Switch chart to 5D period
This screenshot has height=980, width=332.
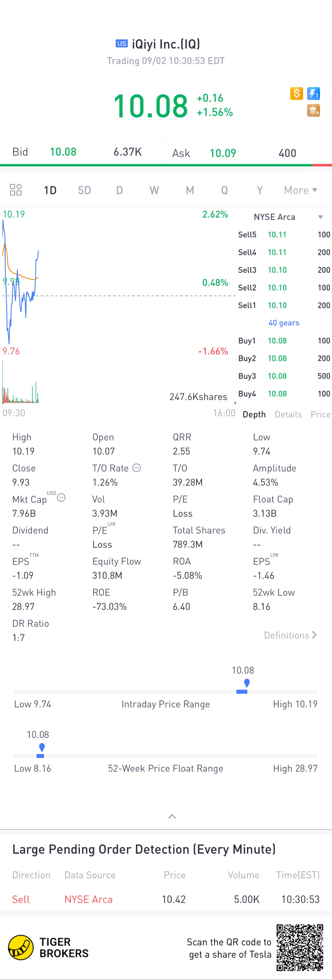point(84,190)
